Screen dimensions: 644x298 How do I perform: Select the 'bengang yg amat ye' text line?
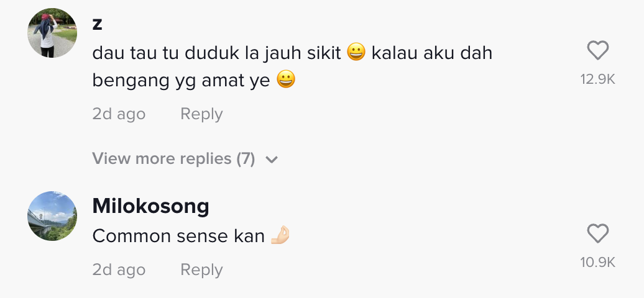tap(181, 81)
